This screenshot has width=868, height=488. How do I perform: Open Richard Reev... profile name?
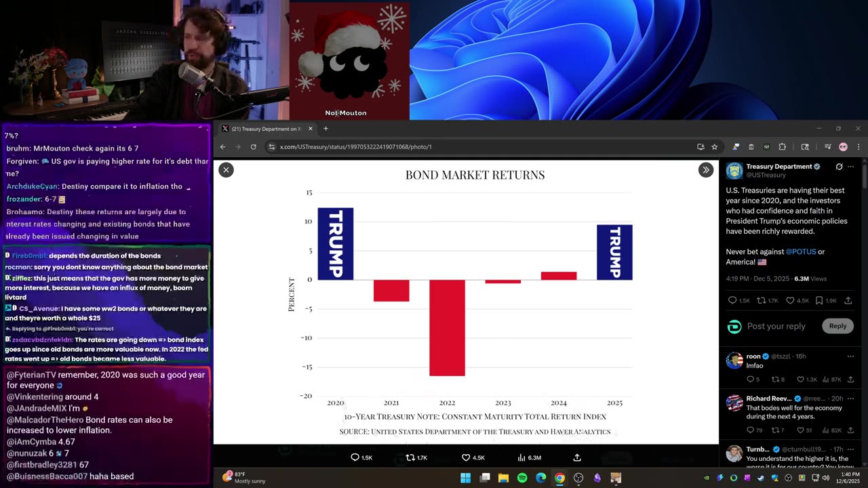click(768, 399)
